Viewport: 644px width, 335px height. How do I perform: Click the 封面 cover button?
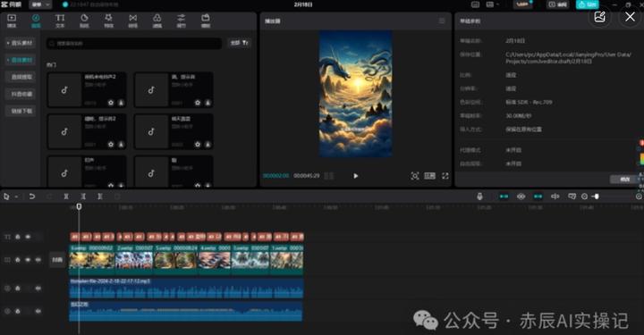pos(57,260)
